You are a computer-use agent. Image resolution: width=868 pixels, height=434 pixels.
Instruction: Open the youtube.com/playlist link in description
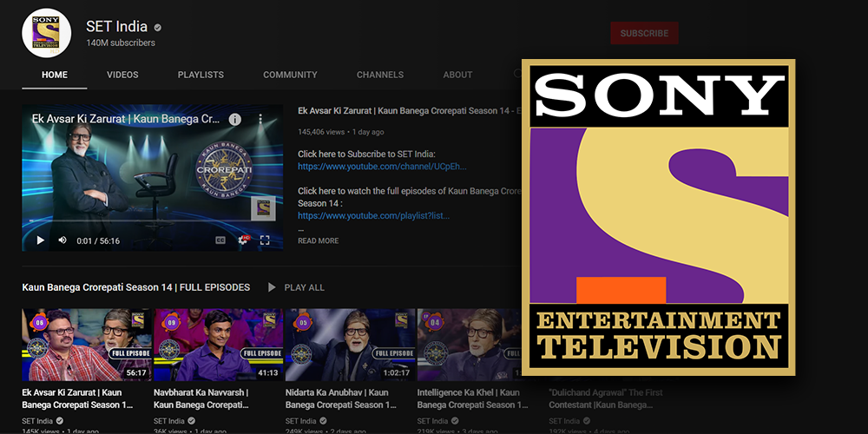373,215
